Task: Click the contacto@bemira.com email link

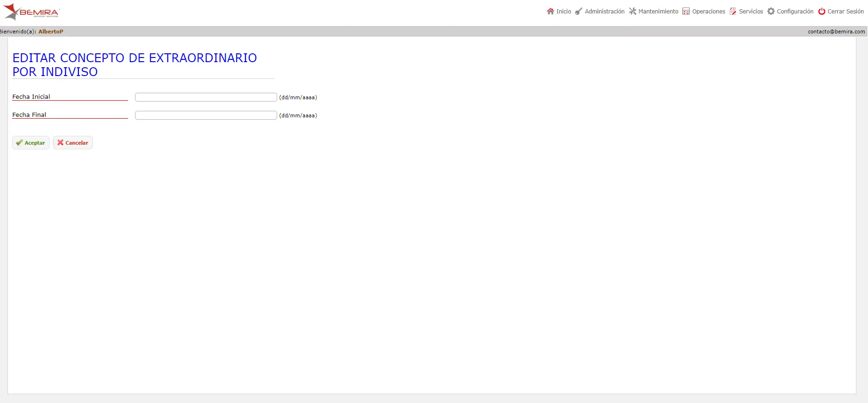Action: tap(836, 32)
